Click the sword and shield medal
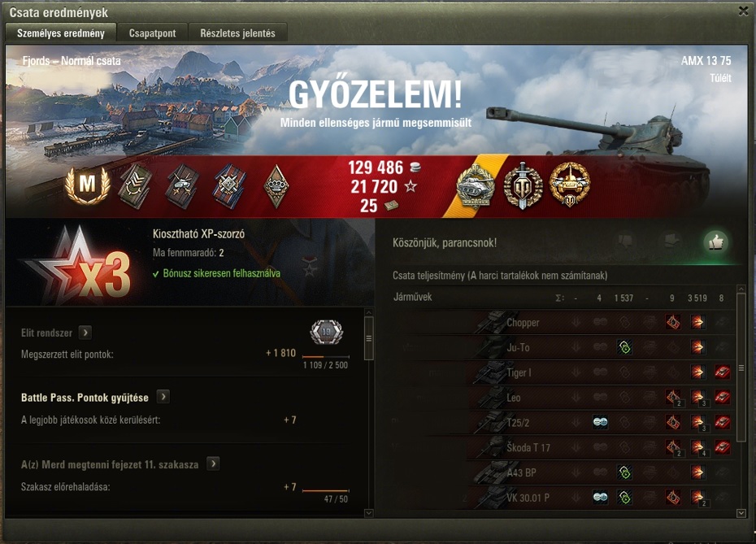This screenshot has width=756, height=544. coord(524,185)
